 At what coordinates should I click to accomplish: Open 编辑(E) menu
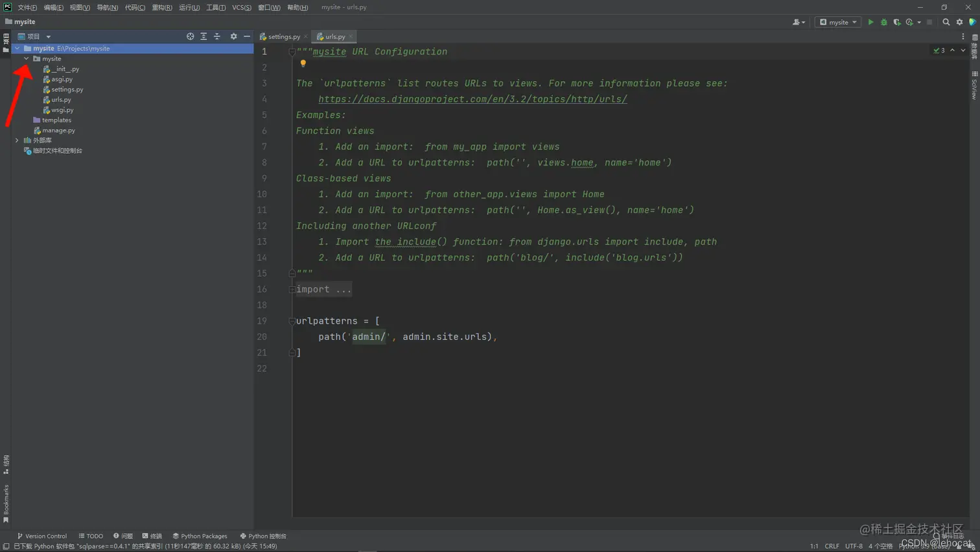(54, 7)
